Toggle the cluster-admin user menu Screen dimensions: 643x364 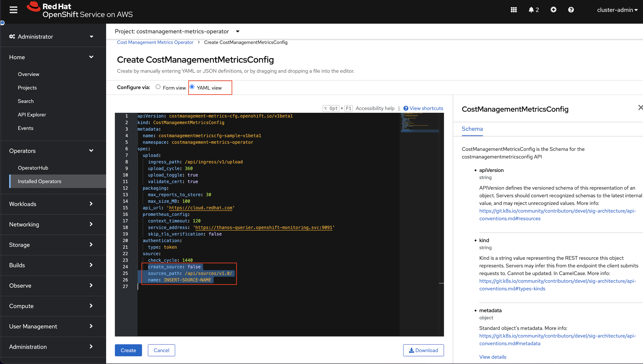click(x=617, y=10)
